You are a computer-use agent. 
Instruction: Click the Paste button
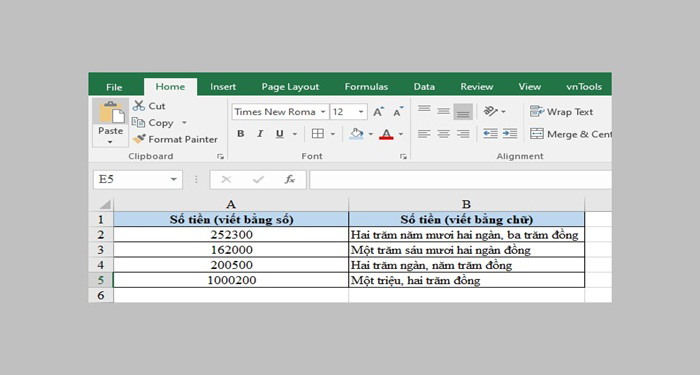pyautogui.click(x=111, y=123)
